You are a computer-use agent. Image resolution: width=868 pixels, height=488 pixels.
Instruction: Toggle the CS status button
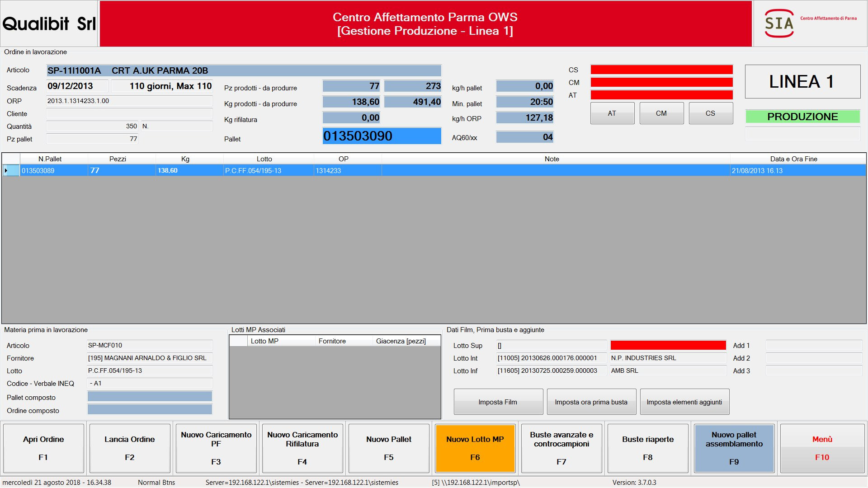710,113
